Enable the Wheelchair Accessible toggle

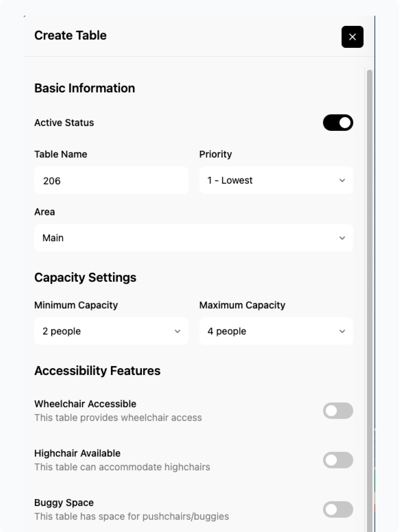338,411
